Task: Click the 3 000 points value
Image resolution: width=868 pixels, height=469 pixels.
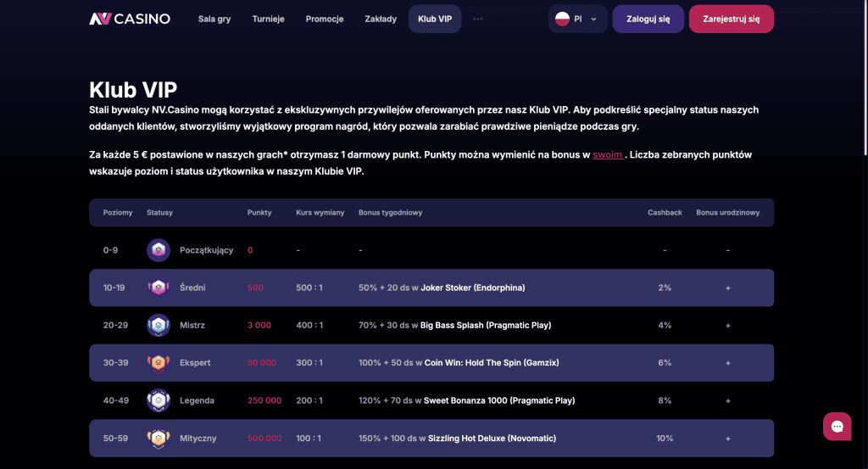Action: tap(259, 326)
